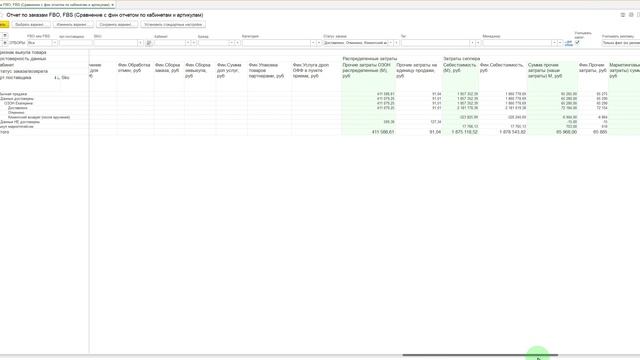Select the OZON Екатерина cabinet row
The image size is (640, 360).
[18, 103]
